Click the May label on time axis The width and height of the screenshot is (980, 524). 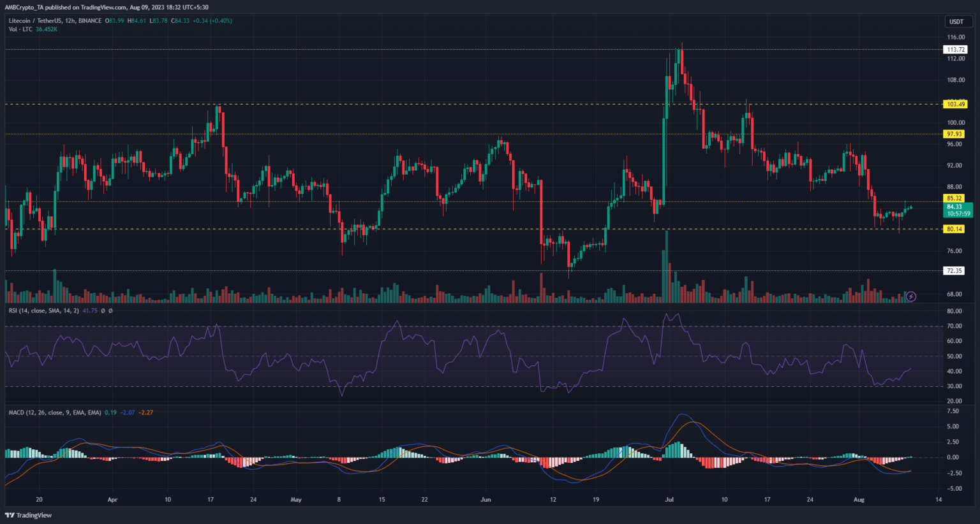(x=296, y=500)
